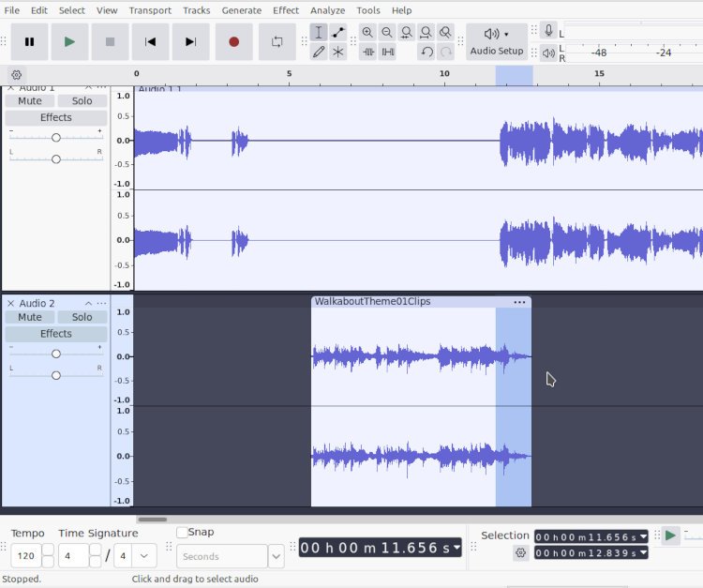
Task: Start playback with the Play button
Action: point(69,41)
